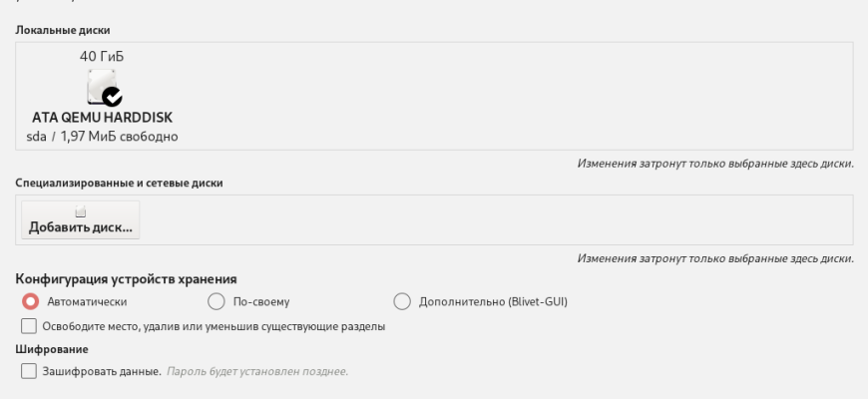Click the Конфигурация устройств хранения heading

click(x=133, y=279)
